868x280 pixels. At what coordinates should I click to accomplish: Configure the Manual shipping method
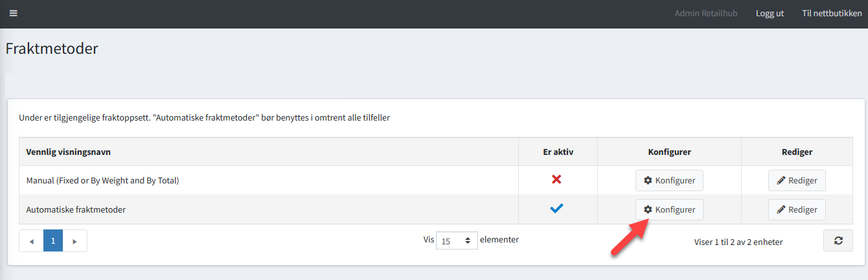(668, 180)
